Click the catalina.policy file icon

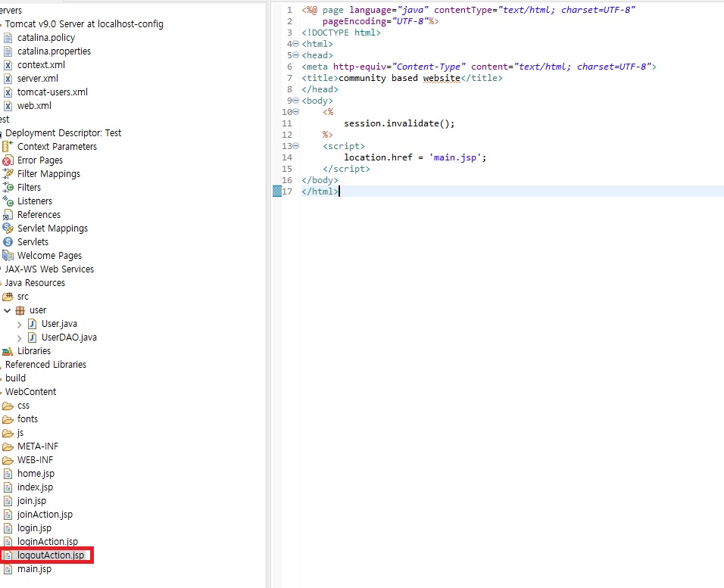pyautogui.click(x=8, y=38)
